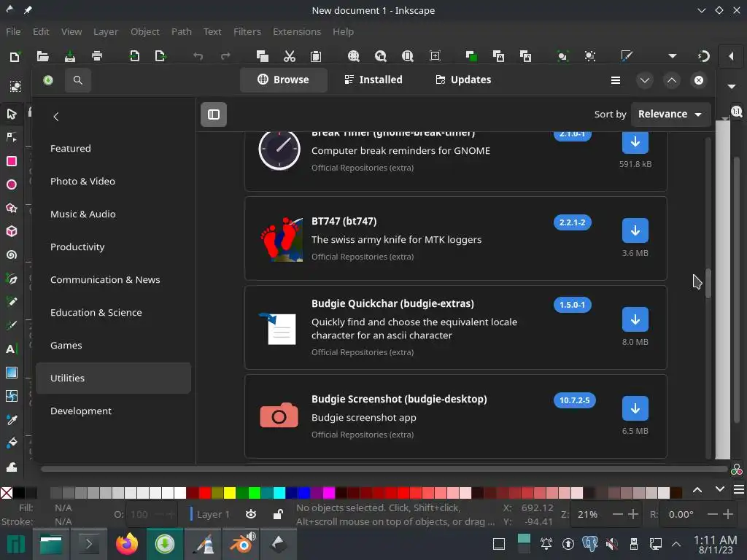Image resolution: width=747 pixels, height=560 pixels.
Task: Click the up chevron button in manager header
Action: 672,80
